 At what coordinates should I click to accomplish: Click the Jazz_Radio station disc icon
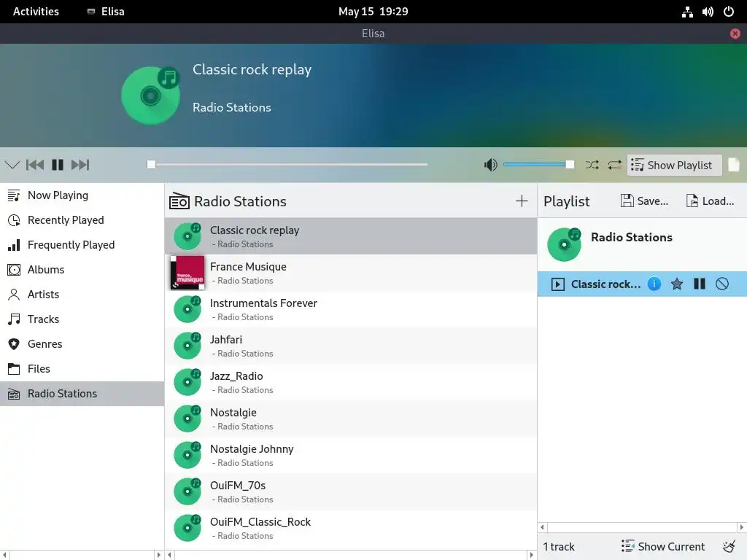click(x=187, y=382)
